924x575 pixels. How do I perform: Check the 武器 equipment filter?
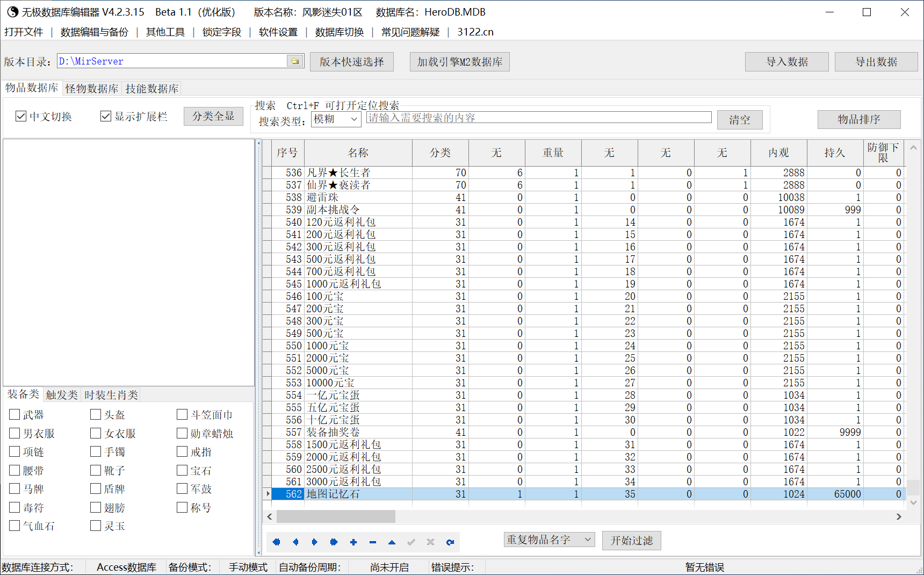click(15, 414)
